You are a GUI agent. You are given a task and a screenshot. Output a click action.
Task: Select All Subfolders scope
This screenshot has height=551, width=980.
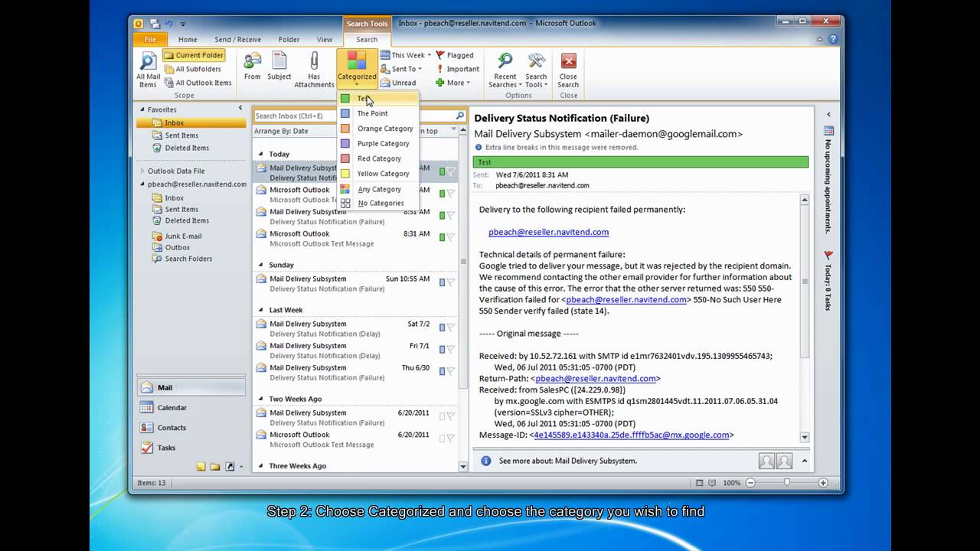click(192, 69)
